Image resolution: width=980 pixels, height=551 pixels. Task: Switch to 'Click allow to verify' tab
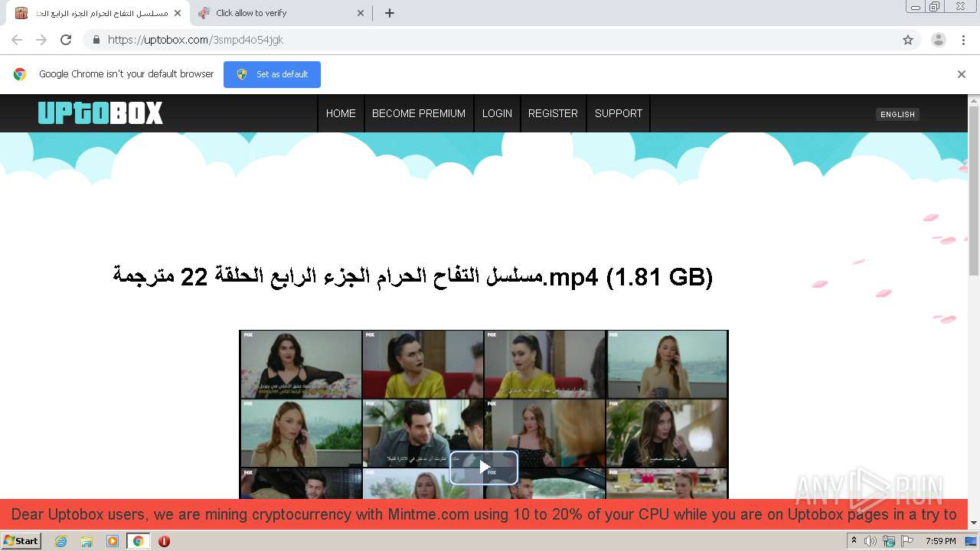point(279,13)
